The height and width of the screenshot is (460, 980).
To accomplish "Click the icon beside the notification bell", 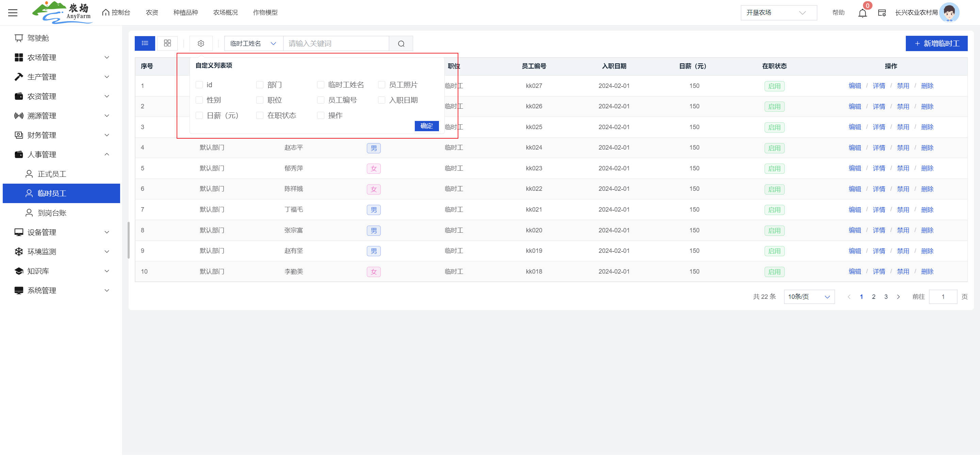I will (881, 13).
